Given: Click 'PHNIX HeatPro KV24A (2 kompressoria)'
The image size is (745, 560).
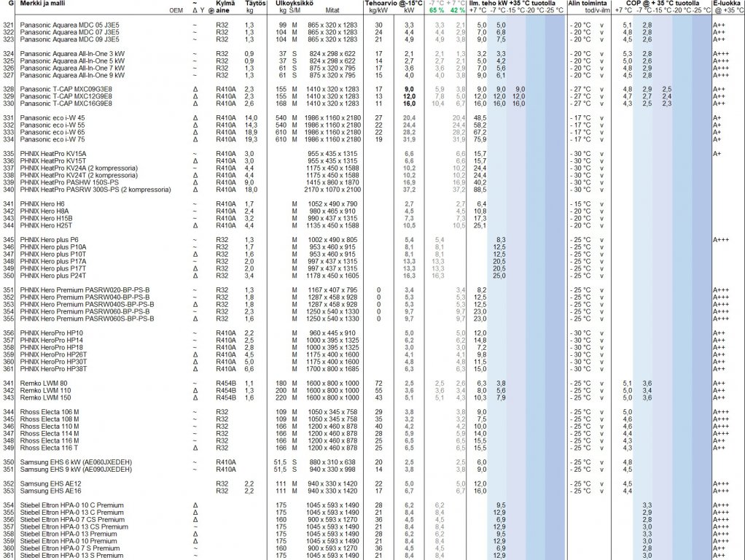Looking at the screenshot, I should pos(79,168).
